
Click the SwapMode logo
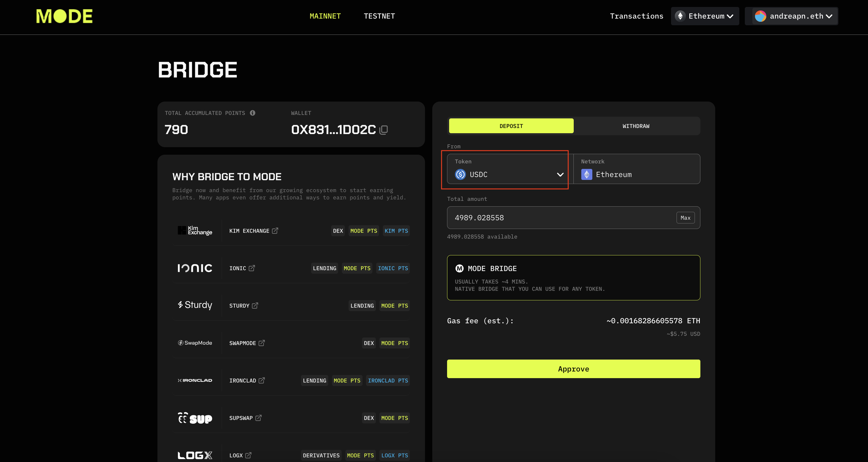[195, 343]
